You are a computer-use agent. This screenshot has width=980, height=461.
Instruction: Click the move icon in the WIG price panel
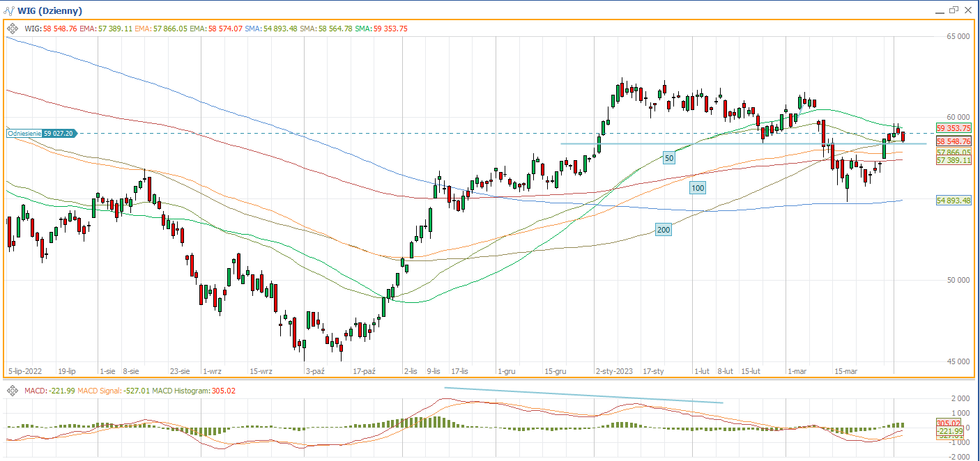(x=13, y=29)
